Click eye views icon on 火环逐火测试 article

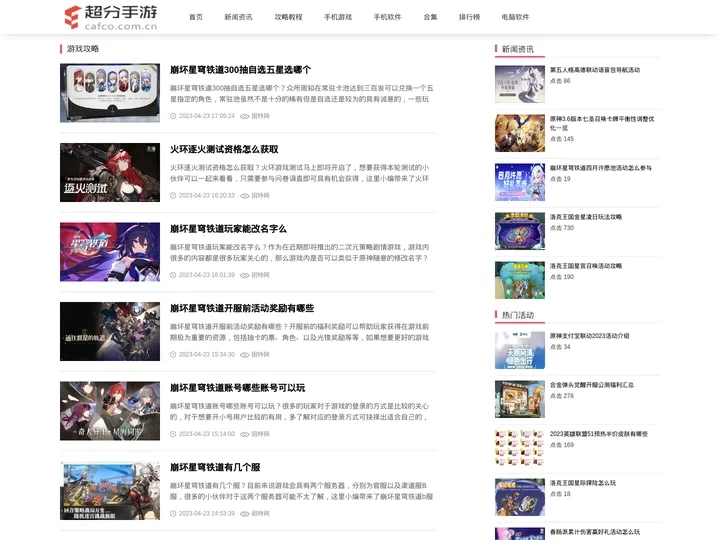pos(245,196)
